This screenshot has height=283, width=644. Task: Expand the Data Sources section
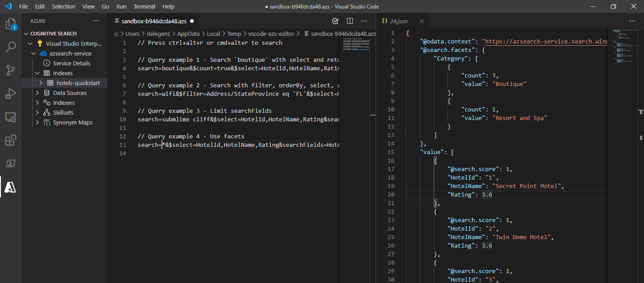click(x=38, y=93)
